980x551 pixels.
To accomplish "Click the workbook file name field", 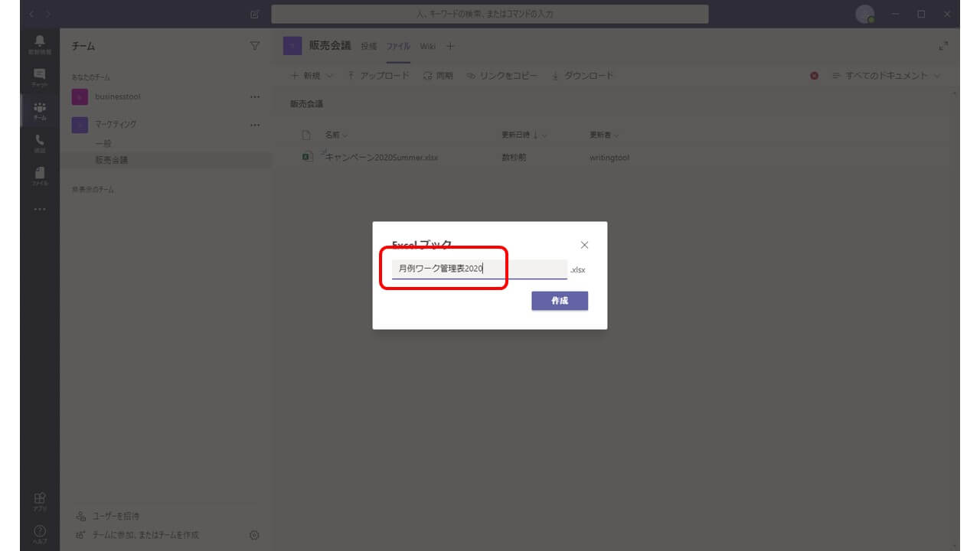I will pos(479,269).
